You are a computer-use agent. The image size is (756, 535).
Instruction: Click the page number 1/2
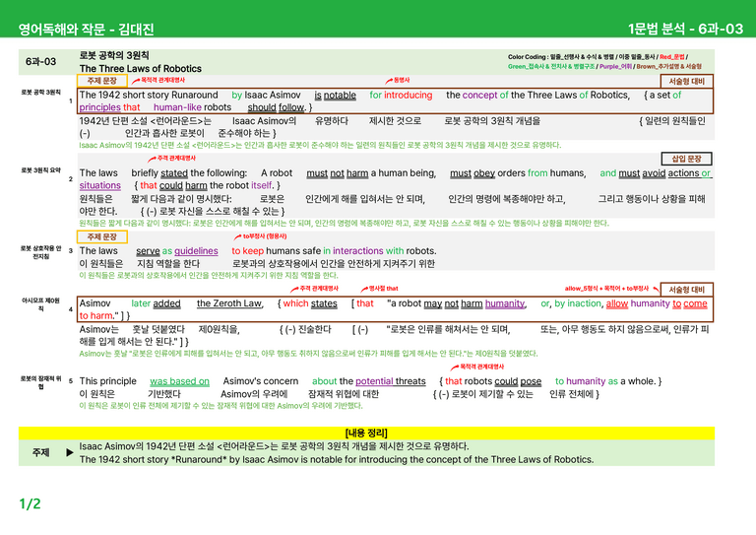pos(30,504)
